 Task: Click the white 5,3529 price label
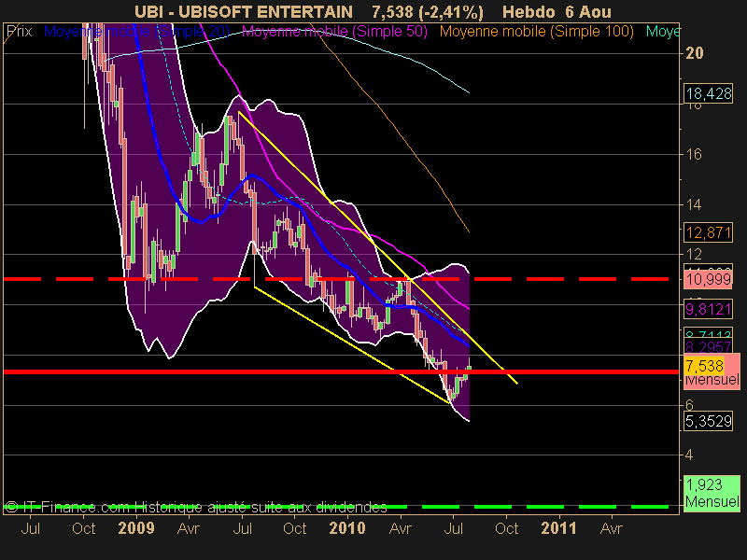709,421
